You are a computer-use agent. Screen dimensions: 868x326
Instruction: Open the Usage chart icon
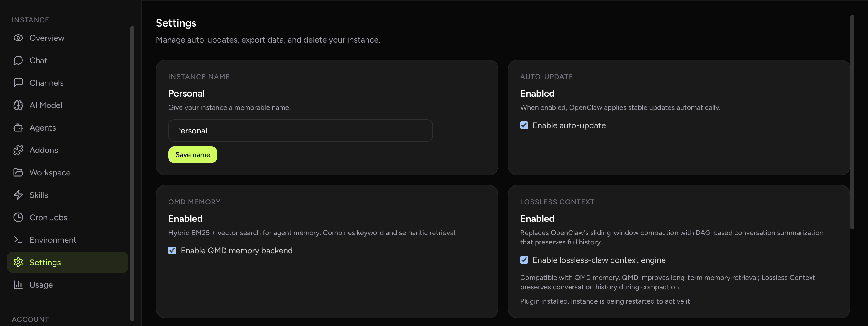pyautogui.click(x=18, y=285)
